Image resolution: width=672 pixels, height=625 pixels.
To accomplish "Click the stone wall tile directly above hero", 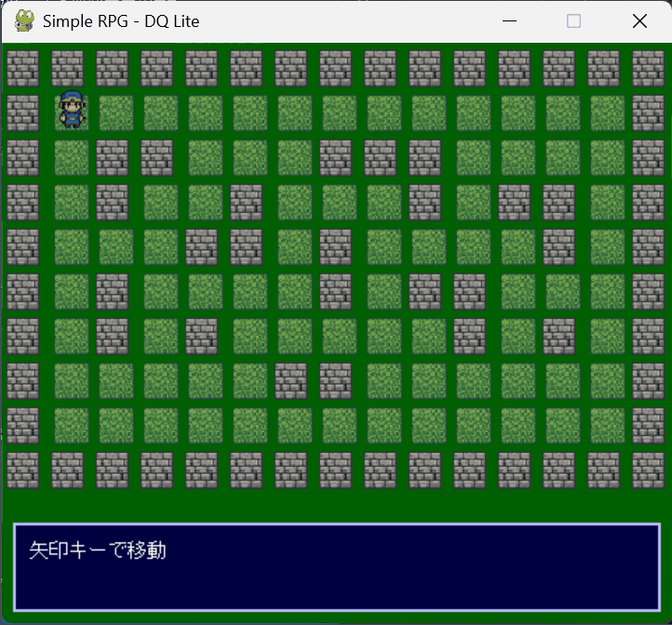I will pyautogui.click(x=68, y=68).
